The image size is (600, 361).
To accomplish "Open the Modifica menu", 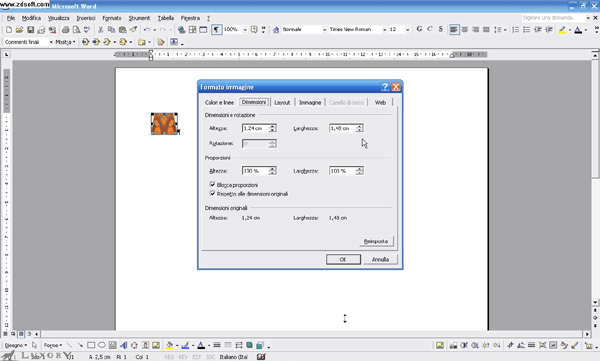I will 31,18.
